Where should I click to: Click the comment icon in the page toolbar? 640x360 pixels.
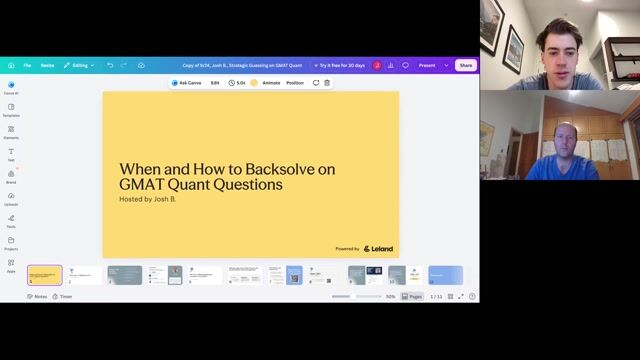(x=316, y=83)
